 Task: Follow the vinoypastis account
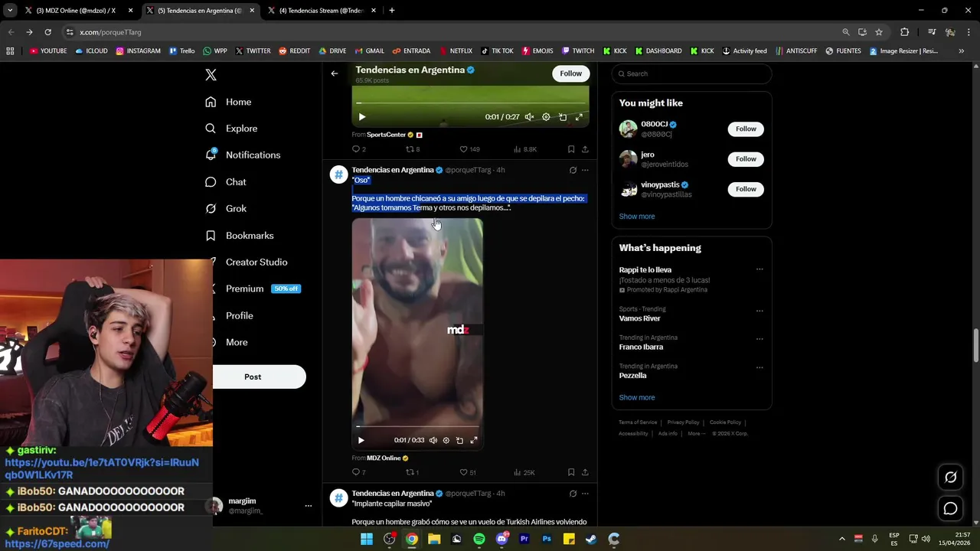746,189
